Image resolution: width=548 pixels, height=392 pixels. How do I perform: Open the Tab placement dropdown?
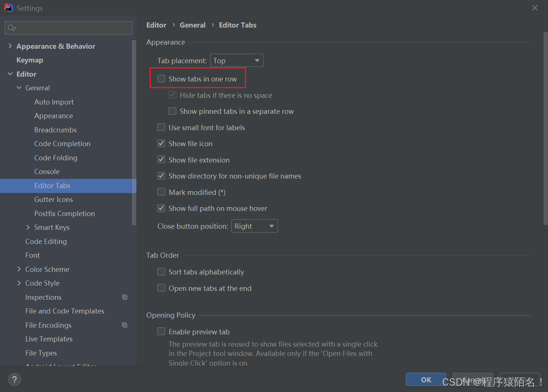pyautogui.click(x=237, y=60)
